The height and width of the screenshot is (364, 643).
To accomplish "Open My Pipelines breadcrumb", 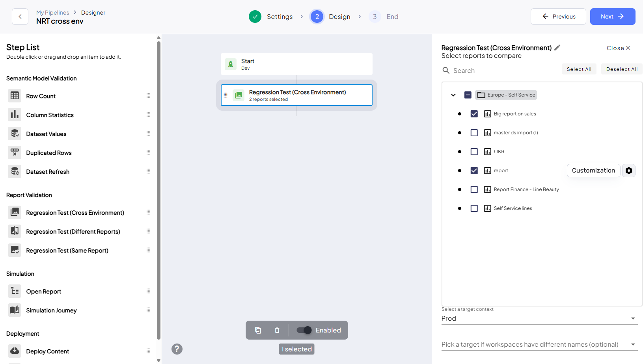I will pos(52,13).
